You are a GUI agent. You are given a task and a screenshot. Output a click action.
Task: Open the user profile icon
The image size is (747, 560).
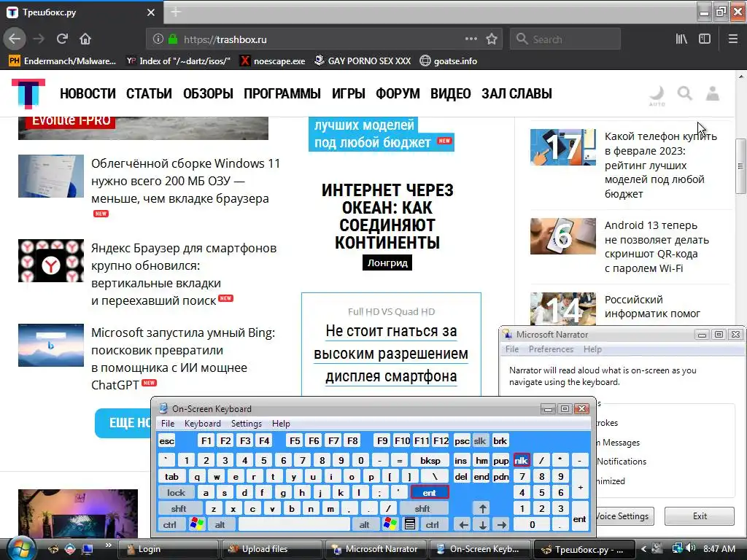713,93
